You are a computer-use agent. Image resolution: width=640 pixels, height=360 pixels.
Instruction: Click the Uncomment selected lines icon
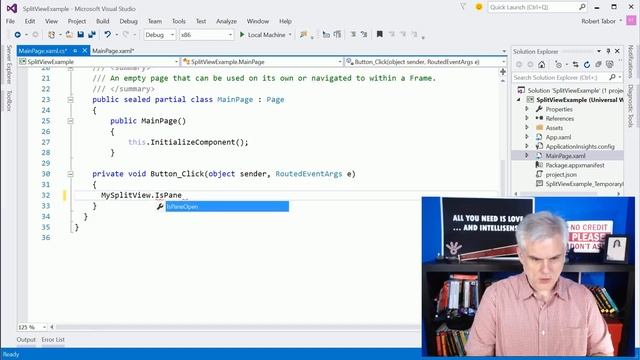(364, 35)
